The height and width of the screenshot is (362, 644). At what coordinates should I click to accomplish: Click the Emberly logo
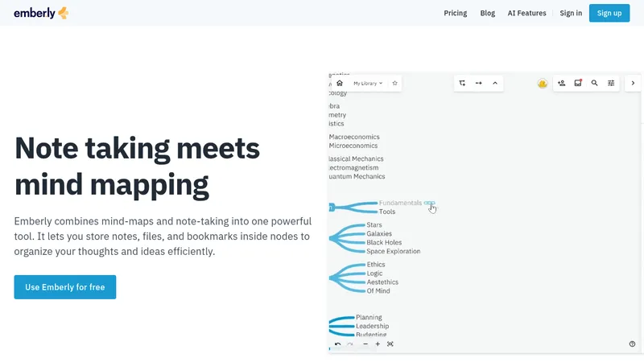tap(41, 13)
